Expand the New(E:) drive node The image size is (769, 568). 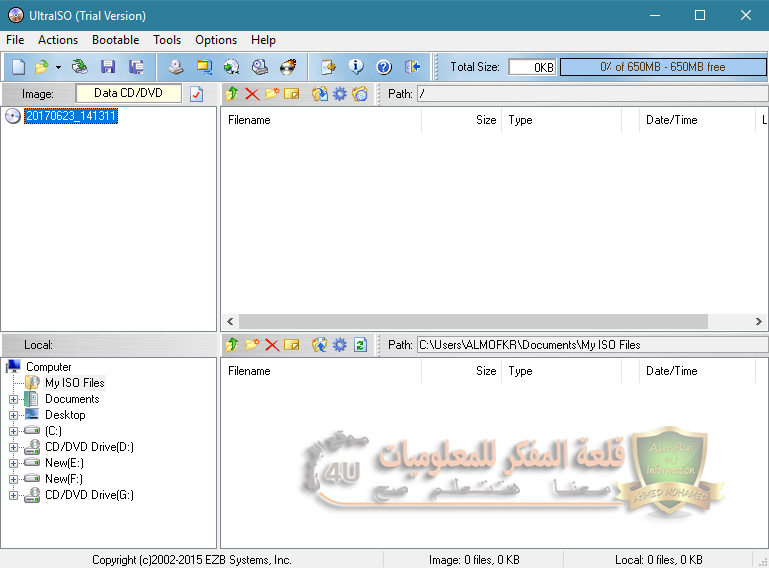click(13, 464)
